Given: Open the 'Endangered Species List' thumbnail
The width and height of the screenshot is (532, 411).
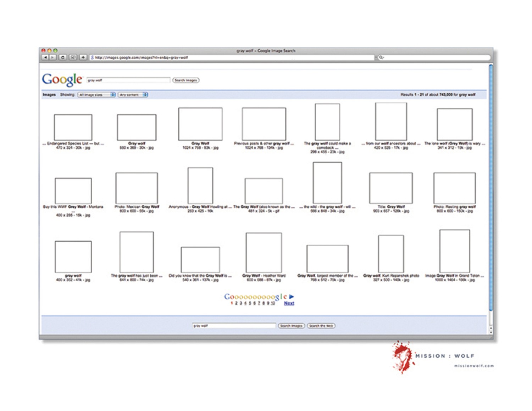Looking at the screenshot, I should [73, 127].
